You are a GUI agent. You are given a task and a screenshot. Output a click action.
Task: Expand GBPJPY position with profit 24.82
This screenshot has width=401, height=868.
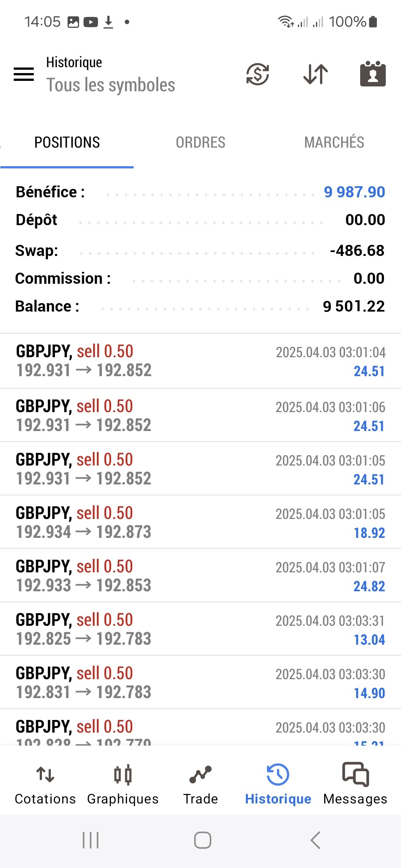click(200, 576)
